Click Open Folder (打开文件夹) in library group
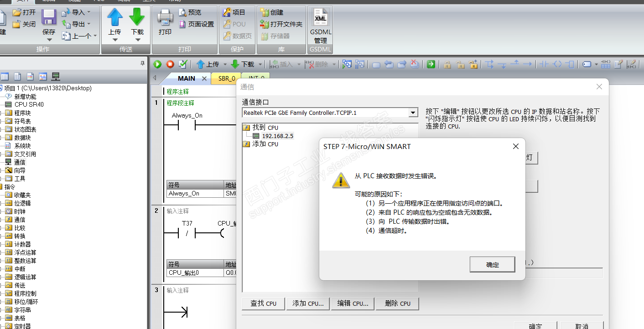Screen dimensions: 644x329 click(281, 24)
